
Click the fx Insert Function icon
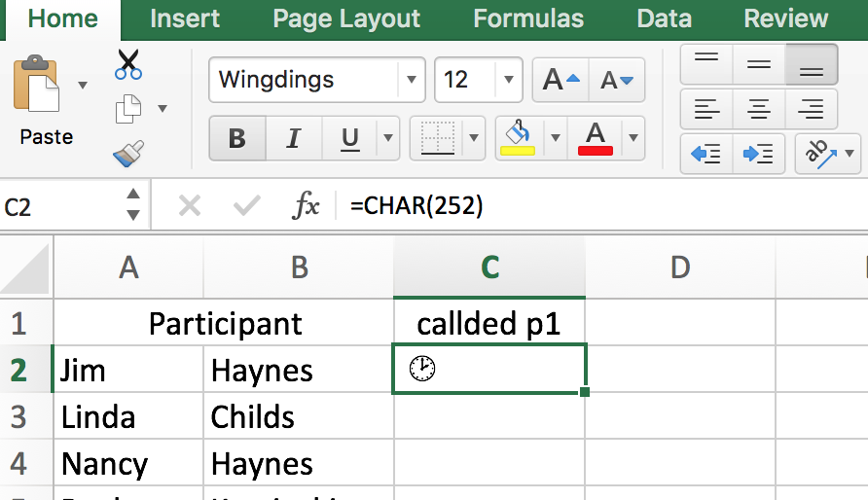pos(306,206)
